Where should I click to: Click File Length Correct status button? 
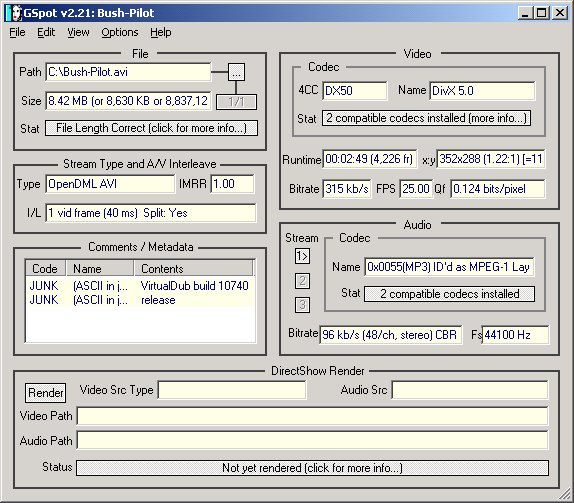pyautogui.click(x=151, y=128)
